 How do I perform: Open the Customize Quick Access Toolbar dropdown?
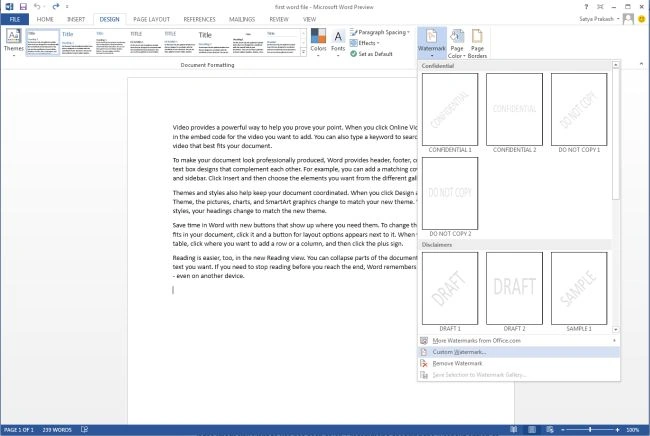(67, 7)
